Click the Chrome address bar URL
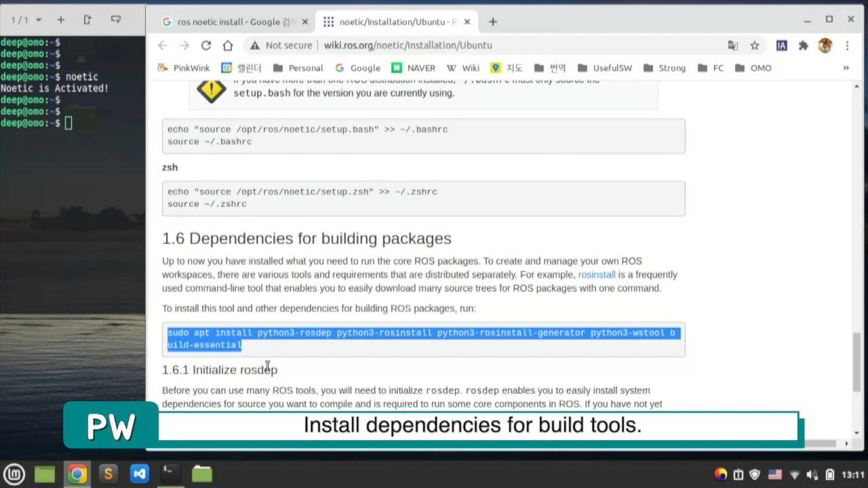Viewport: 868px width, 488px height. (408, 45)
